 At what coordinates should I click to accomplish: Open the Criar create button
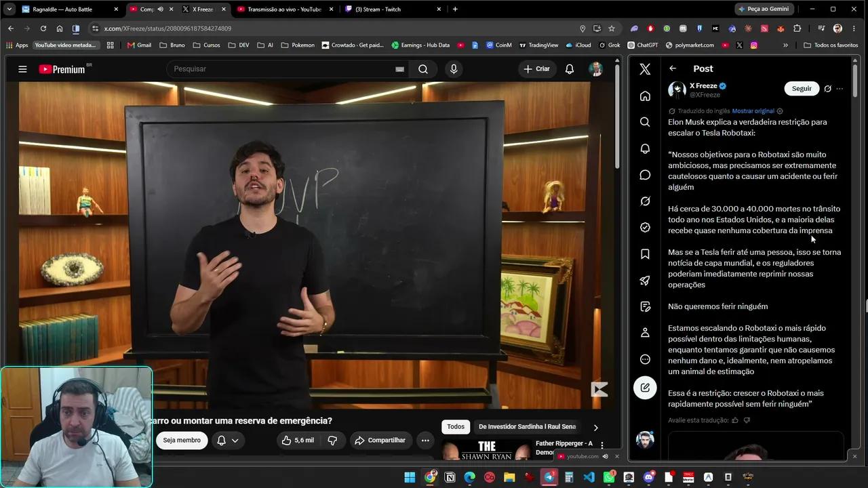point(536,69)
